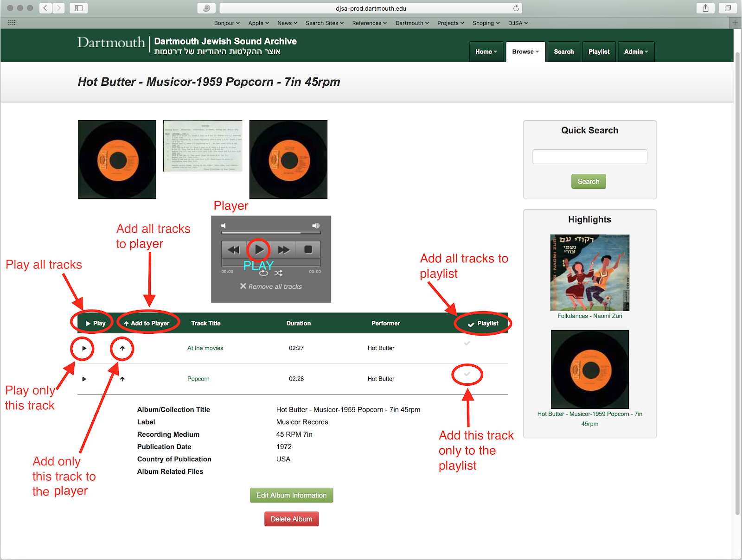Click Safari's forward arrow button

pos(58,8)
